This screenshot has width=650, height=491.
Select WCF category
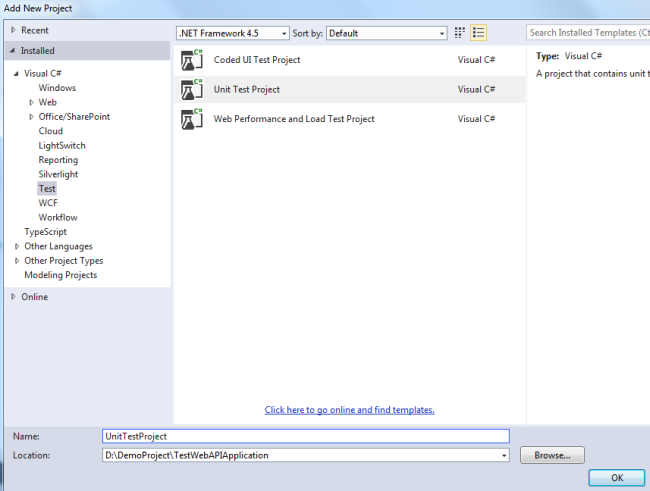48,203
